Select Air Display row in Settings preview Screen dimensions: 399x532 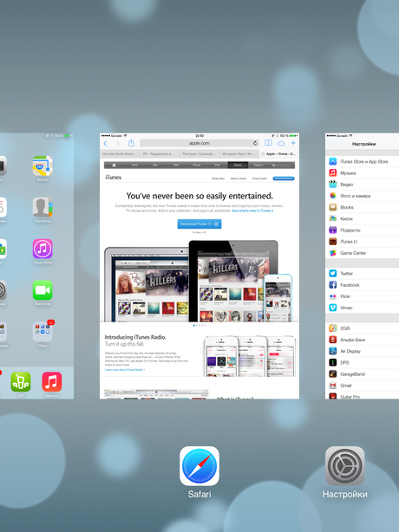(362, 351)
